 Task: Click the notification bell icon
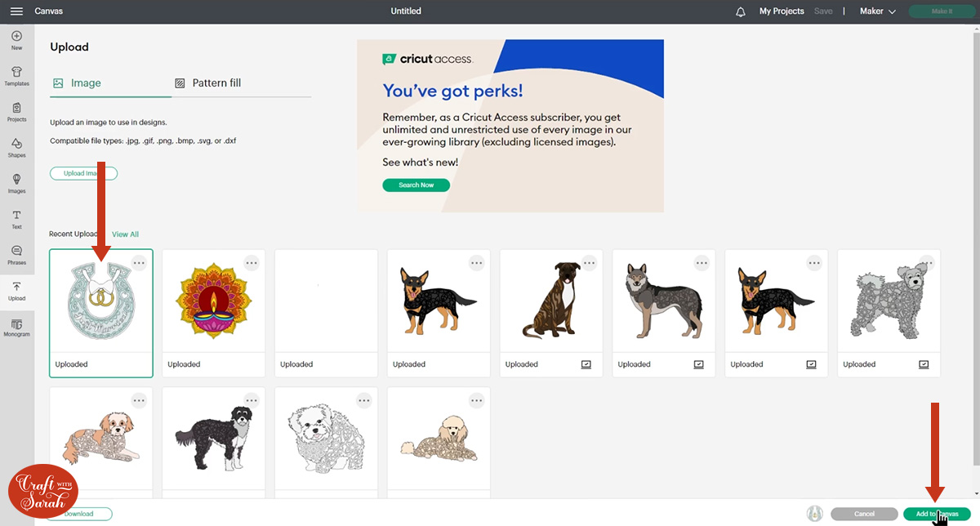pyautogui.click(x=741, y=11)
